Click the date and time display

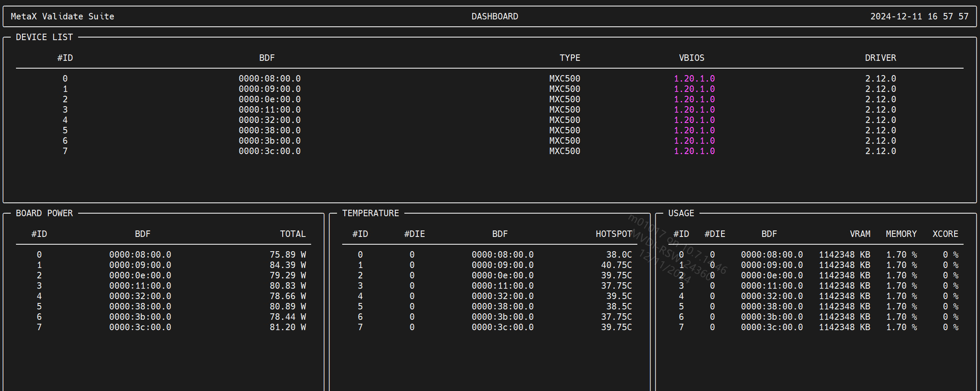[919, 16]
